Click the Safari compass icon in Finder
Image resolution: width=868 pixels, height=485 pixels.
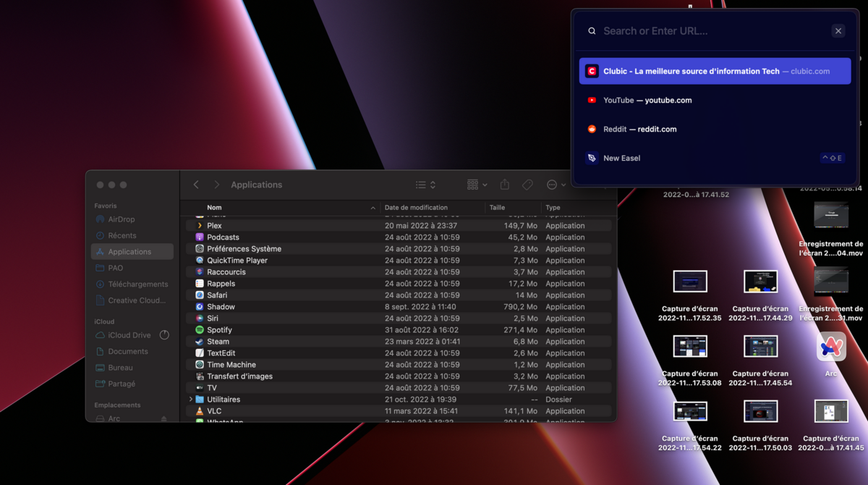[200, 295]
